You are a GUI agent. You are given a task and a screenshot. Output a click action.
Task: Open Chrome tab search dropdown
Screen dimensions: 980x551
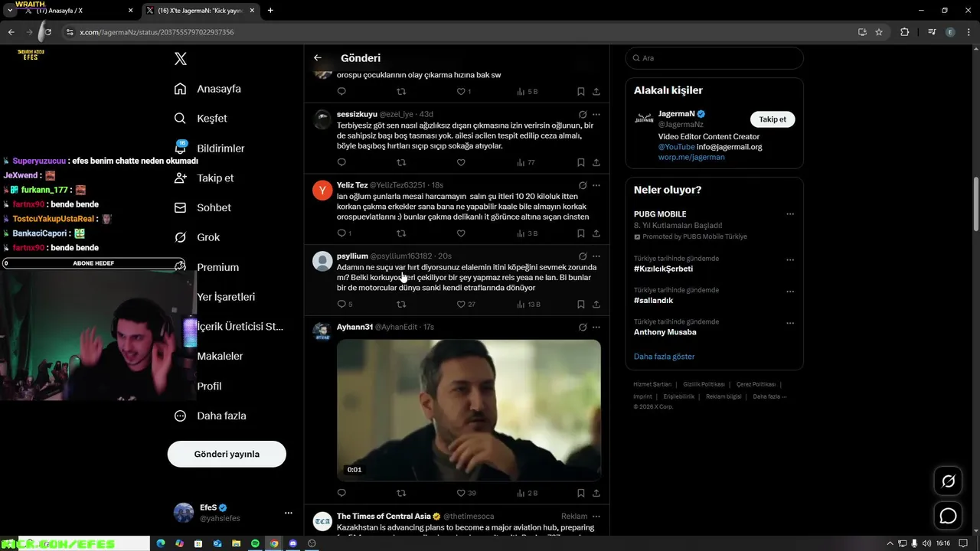coord(9,10)
